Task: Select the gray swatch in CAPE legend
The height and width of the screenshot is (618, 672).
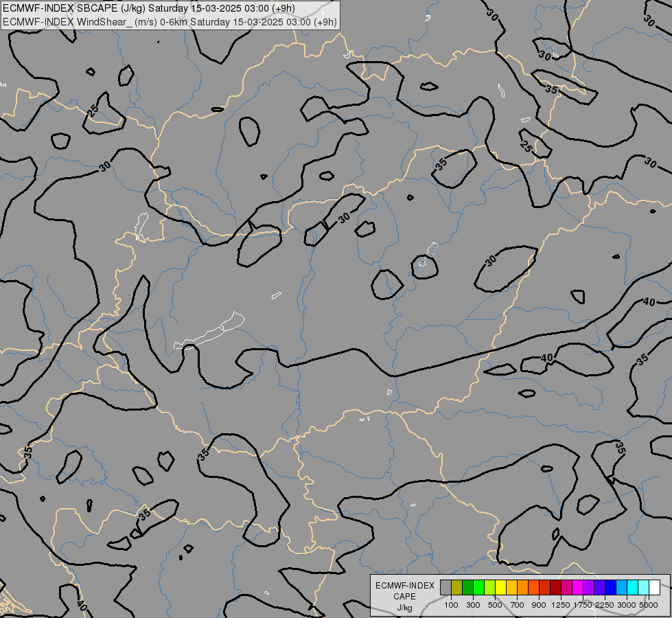Action: click(445, 587)
